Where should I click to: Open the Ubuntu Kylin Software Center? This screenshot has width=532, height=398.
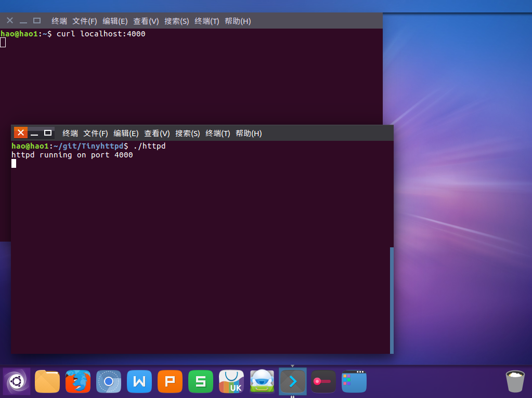(x=231, y=381)
